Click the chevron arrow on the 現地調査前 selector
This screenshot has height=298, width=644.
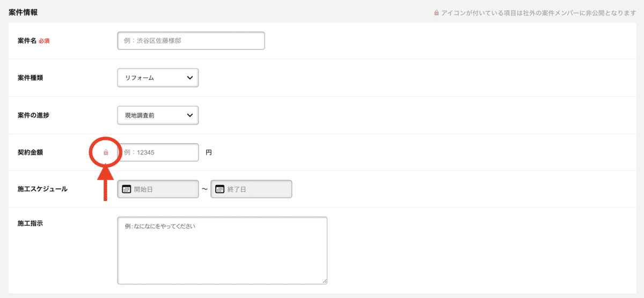pos(189,115)
